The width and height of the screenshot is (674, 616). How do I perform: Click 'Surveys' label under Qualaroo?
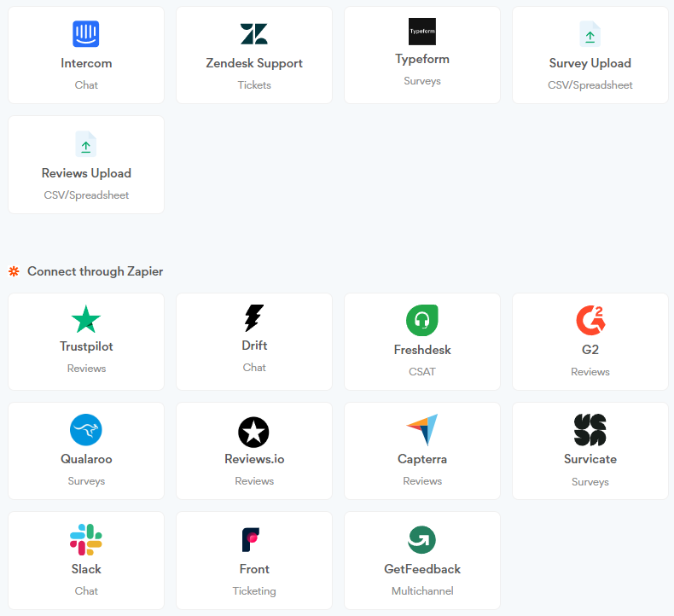86,481
